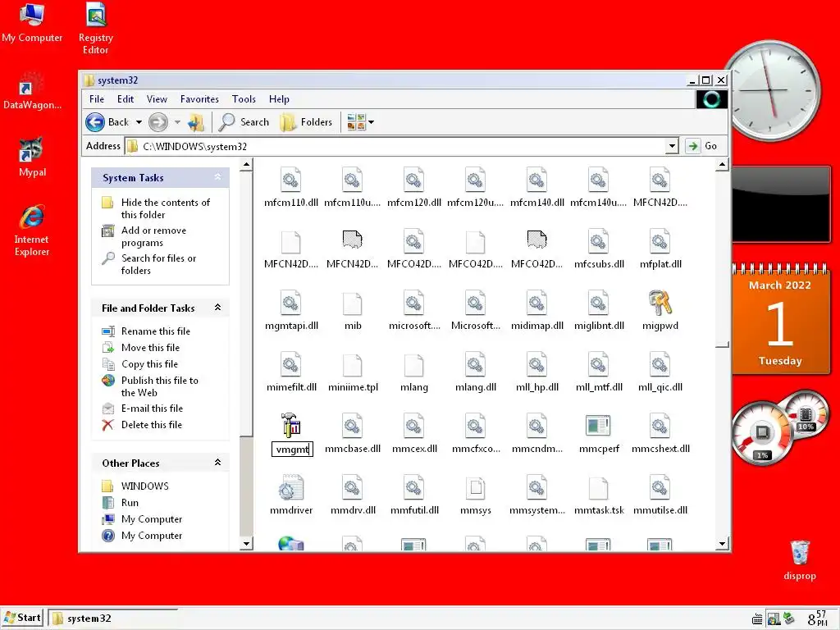
Task: Collapse the Other Places panel
Action: tap(217, 462)
